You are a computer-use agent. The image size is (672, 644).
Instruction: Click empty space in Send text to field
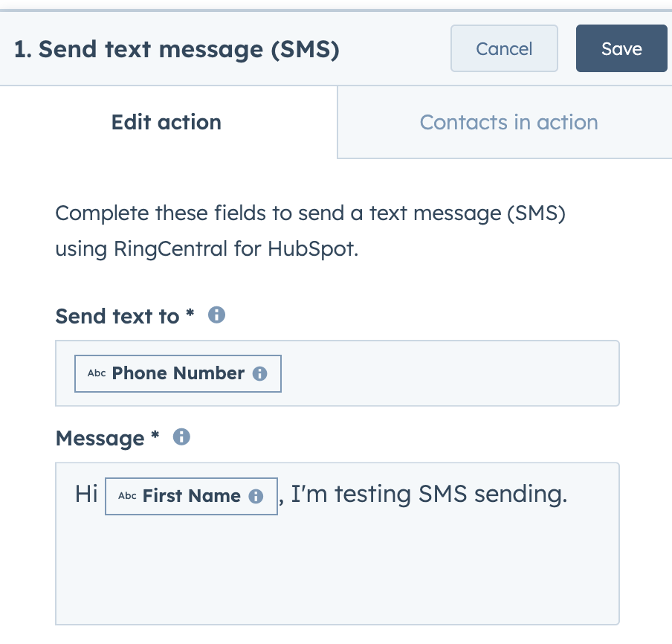point(450,373)
